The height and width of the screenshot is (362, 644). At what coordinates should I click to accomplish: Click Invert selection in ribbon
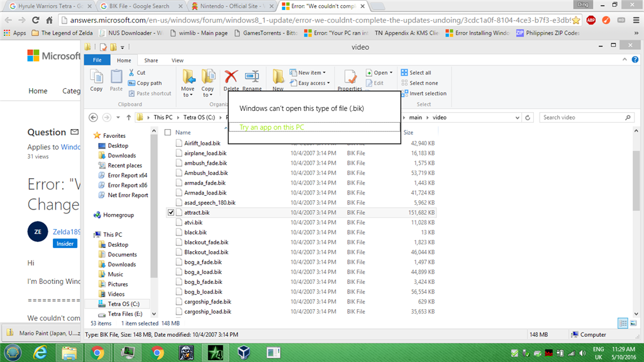tap(423, 93)
